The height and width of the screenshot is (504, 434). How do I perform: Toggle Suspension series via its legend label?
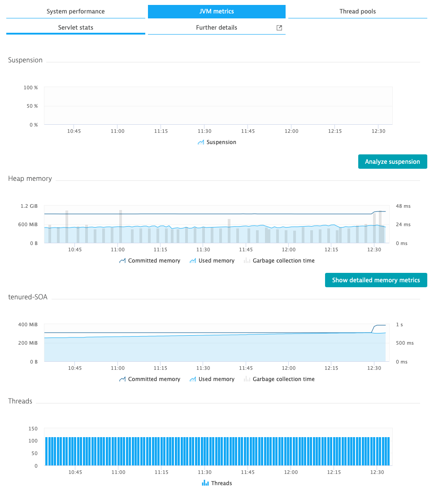click(221, 142)
